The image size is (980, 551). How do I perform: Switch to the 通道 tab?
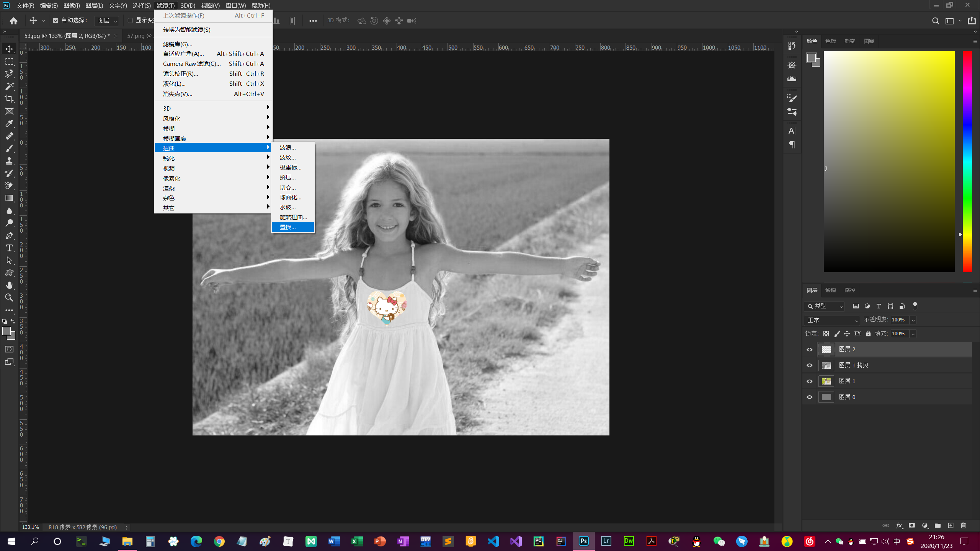[830, 290]
